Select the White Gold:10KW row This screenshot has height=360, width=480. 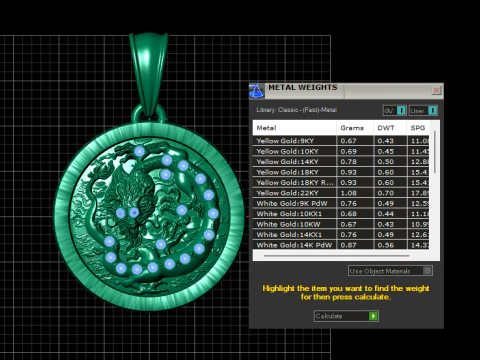tap(341, 224)
